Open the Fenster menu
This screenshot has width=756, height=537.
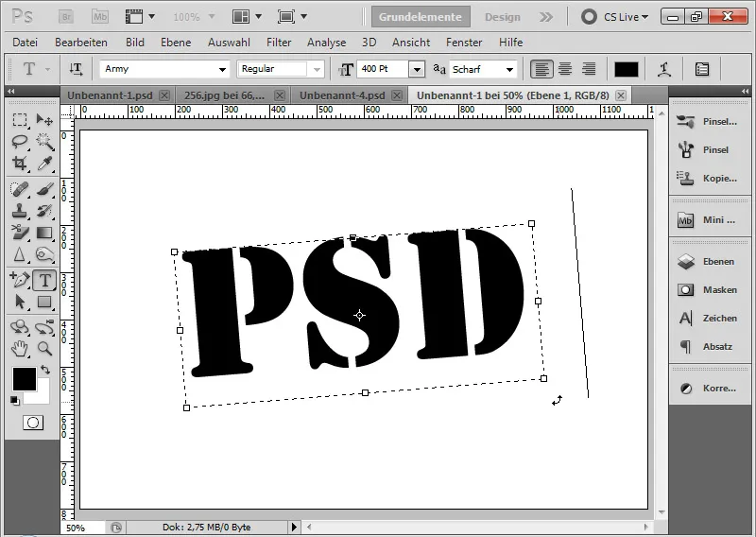pos(464,43)
